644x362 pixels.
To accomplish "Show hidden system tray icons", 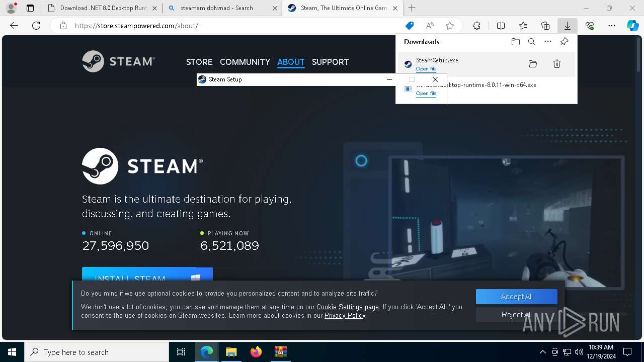I will click(x=542, y=352).
